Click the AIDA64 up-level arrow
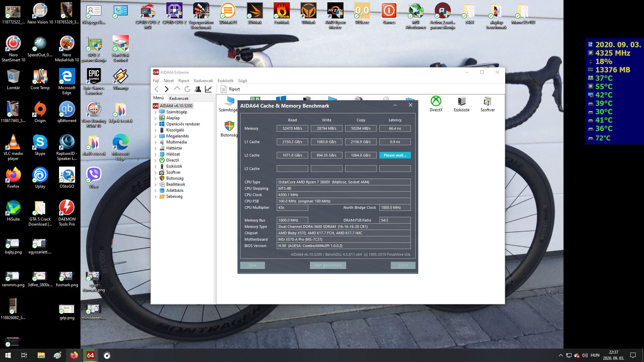 (177, 89)
